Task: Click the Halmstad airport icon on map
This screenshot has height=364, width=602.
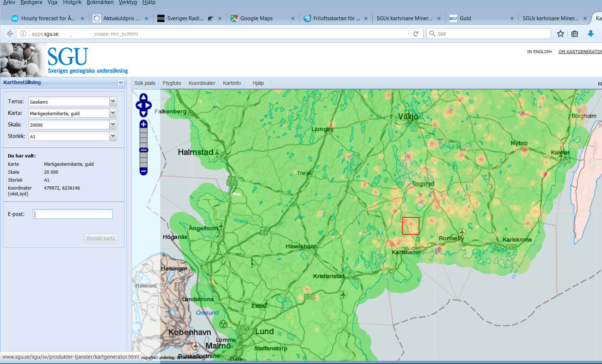Action: click(x=217, y=153)
